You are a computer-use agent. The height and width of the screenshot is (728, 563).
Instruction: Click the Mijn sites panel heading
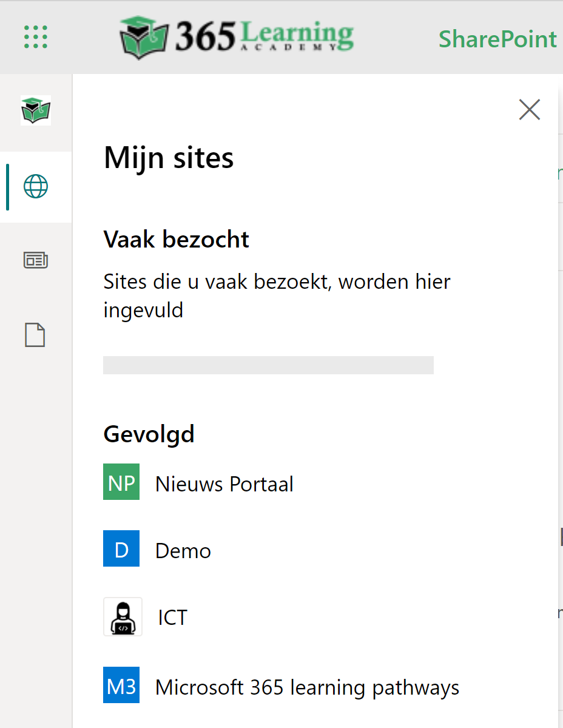point(169,158)
